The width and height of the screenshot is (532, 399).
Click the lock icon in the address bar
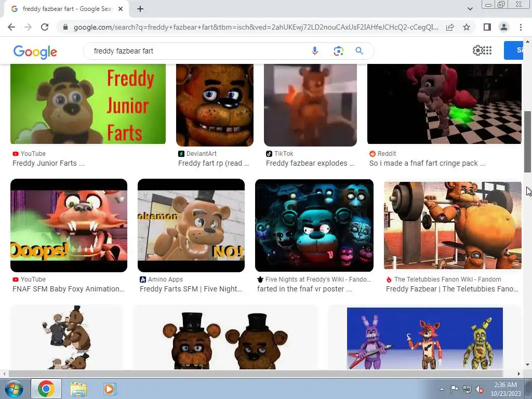tap(65, 27)
